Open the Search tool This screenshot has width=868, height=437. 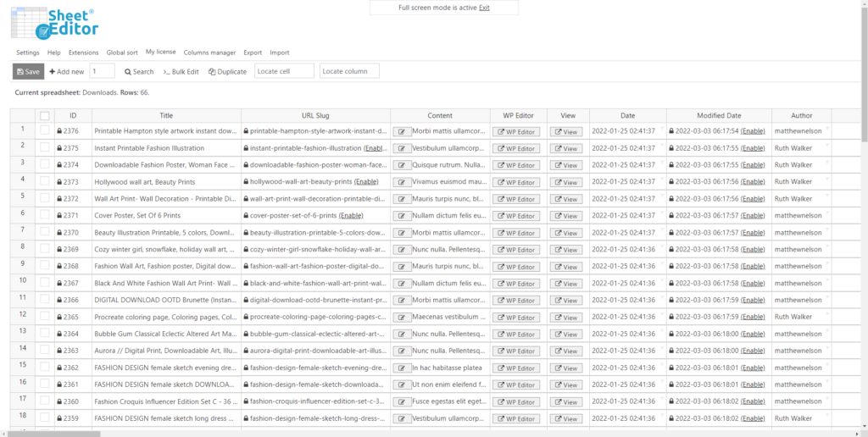tap(139, 72)
